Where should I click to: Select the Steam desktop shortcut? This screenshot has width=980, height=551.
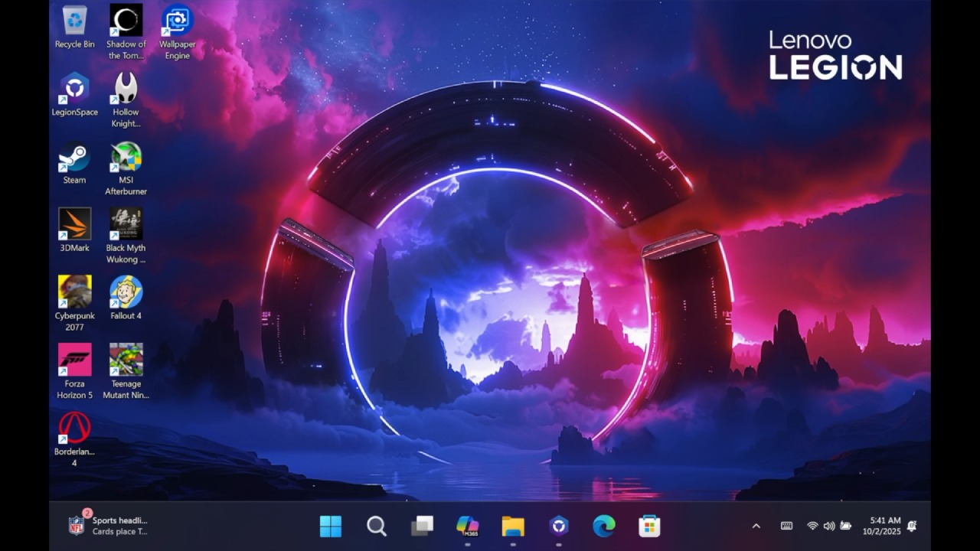(x=74, y=163)
